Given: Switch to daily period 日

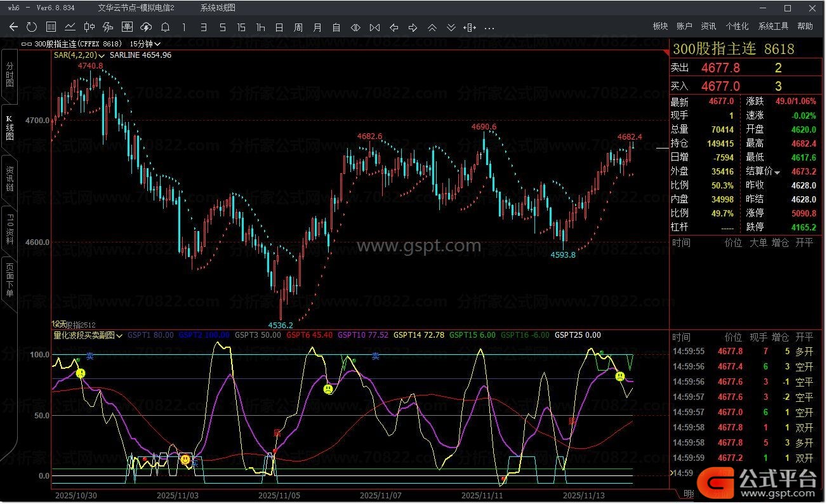Looking at the screenshot, I should point(279,27).
